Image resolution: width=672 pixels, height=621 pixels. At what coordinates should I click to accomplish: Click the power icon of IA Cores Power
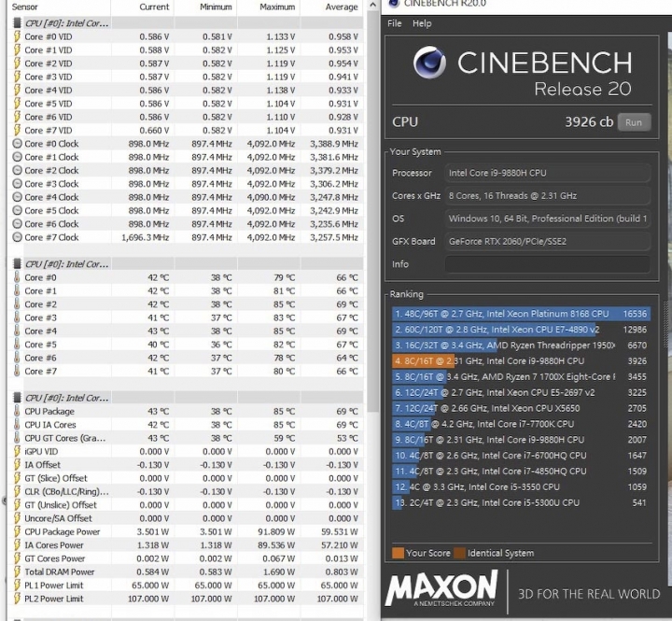[x=17, y=544]
